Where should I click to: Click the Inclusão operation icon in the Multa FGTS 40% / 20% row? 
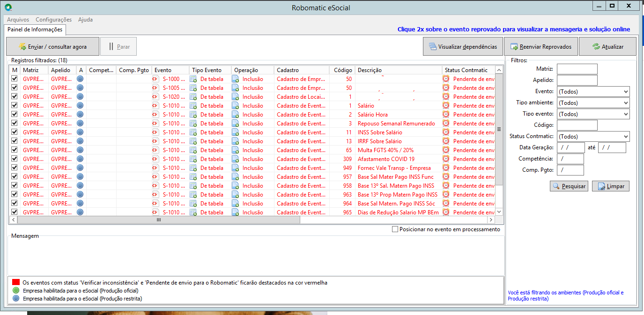pos(236,150)
